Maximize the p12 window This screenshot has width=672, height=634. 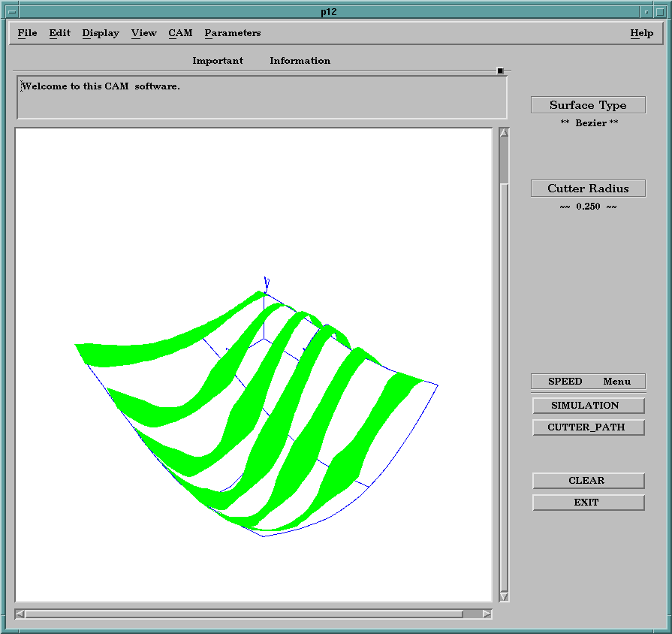(660, 11)
